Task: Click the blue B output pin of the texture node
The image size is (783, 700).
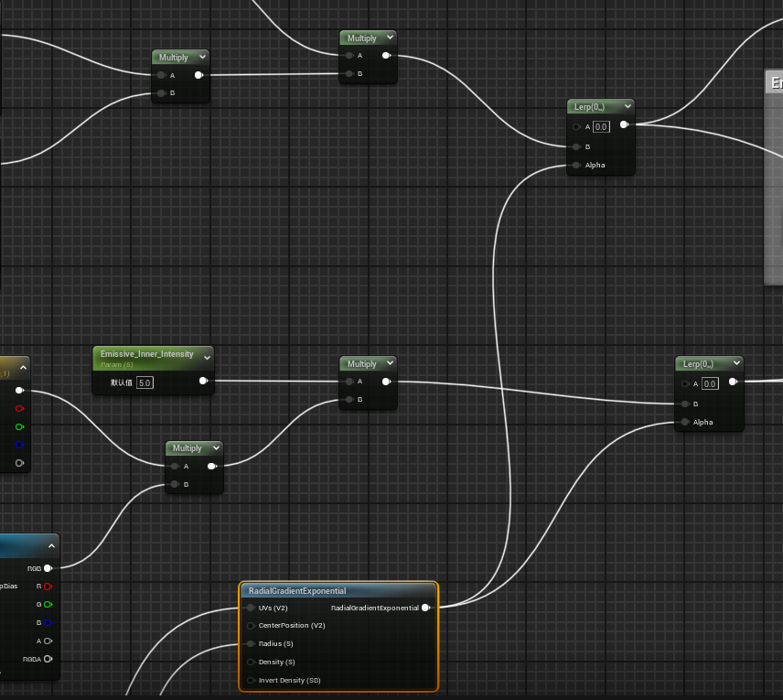Action: tap(48, 622)
